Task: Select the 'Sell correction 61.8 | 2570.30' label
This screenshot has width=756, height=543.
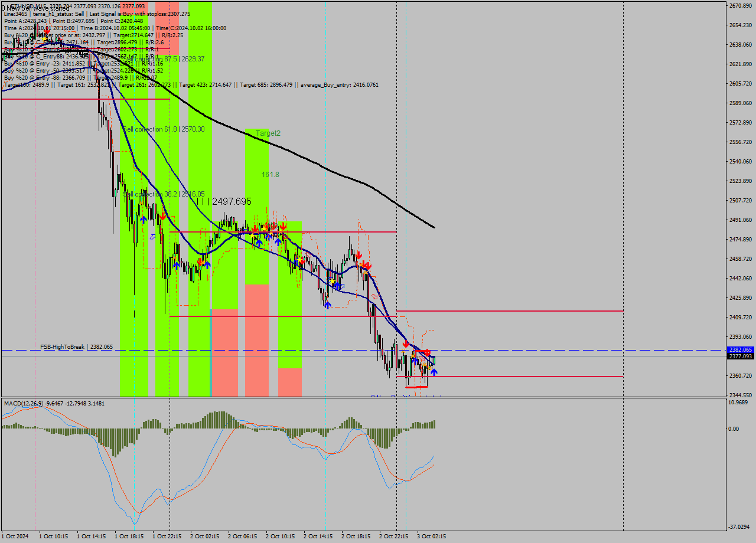Action: [164, 129]
